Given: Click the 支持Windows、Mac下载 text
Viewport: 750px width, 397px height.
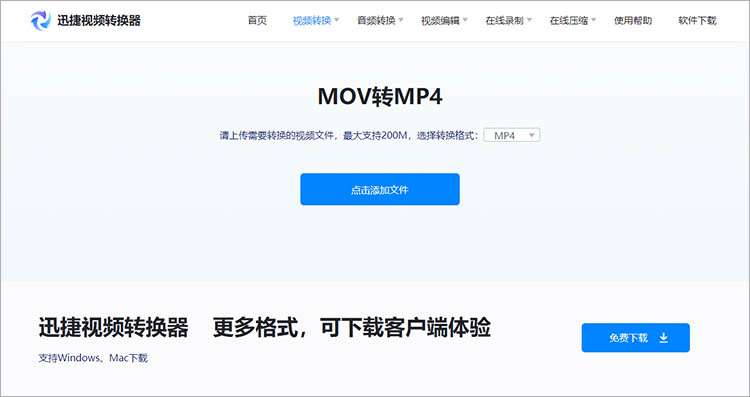Looking at the screenshot, I should (x=93, y=358).
